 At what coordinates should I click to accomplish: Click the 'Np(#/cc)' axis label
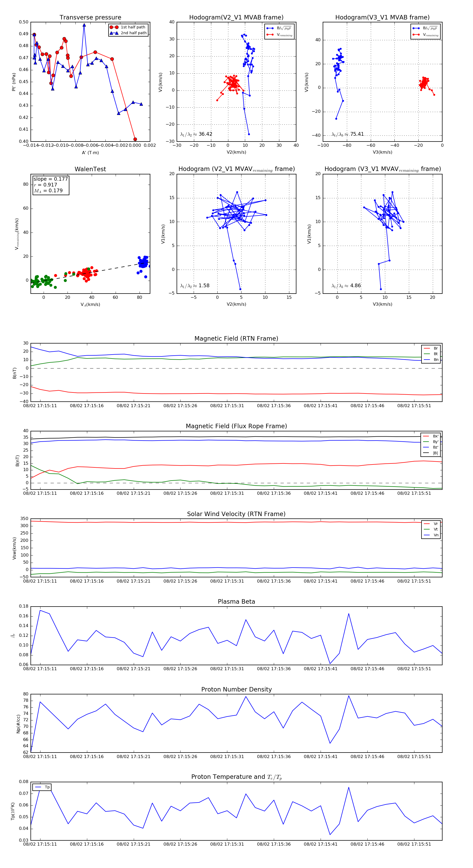click(18, 723)
